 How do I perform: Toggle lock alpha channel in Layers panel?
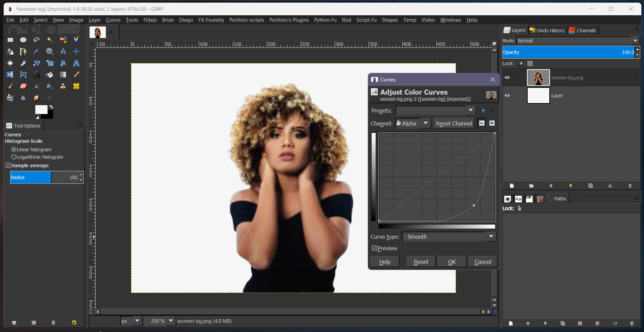coord(530,63)
